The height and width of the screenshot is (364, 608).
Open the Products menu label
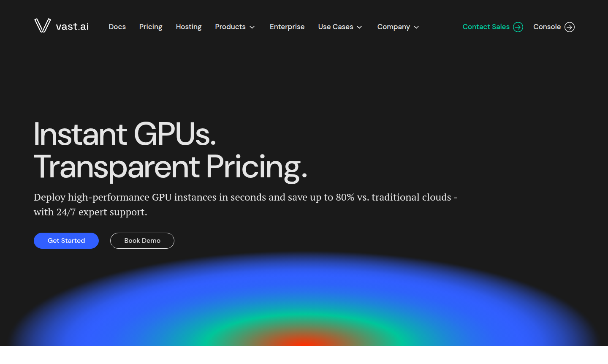(x=230, y=27)
